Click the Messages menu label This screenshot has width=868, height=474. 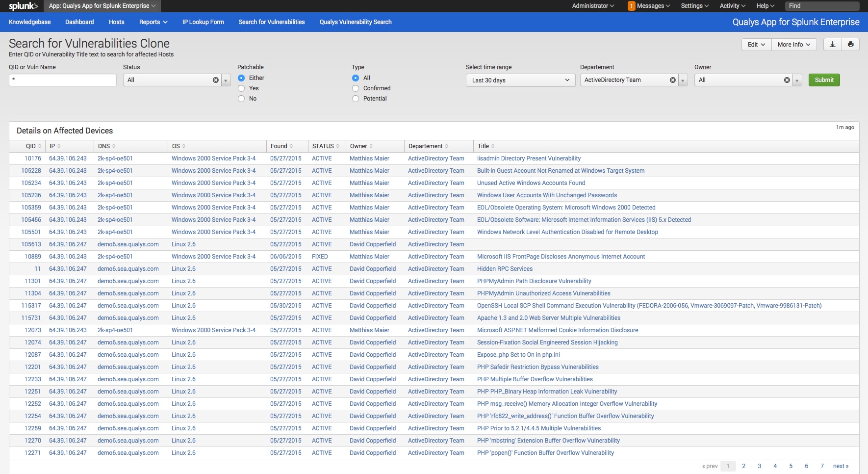[653, 6]
